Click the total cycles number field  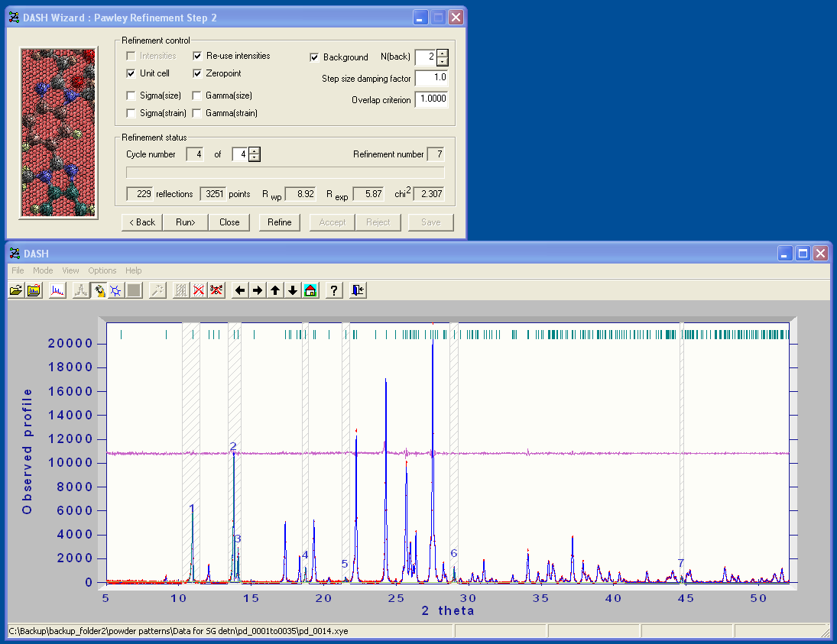click(241, 155)
